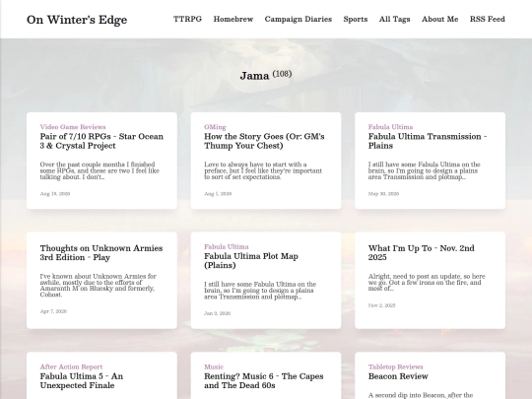Click excerpt 'A second dip into Beacon'
The width and height of the screenshot is (532, 399).
[x=421, y=395]
